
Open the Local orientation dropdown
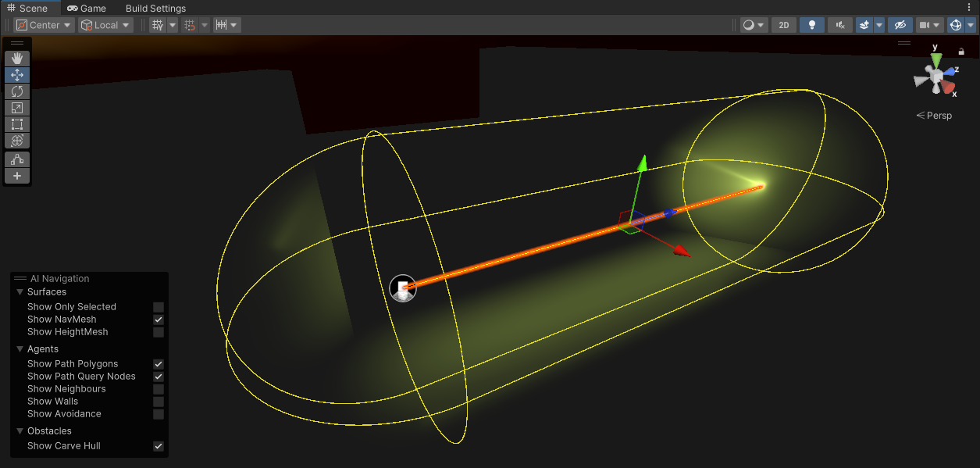tap(105, 24)
